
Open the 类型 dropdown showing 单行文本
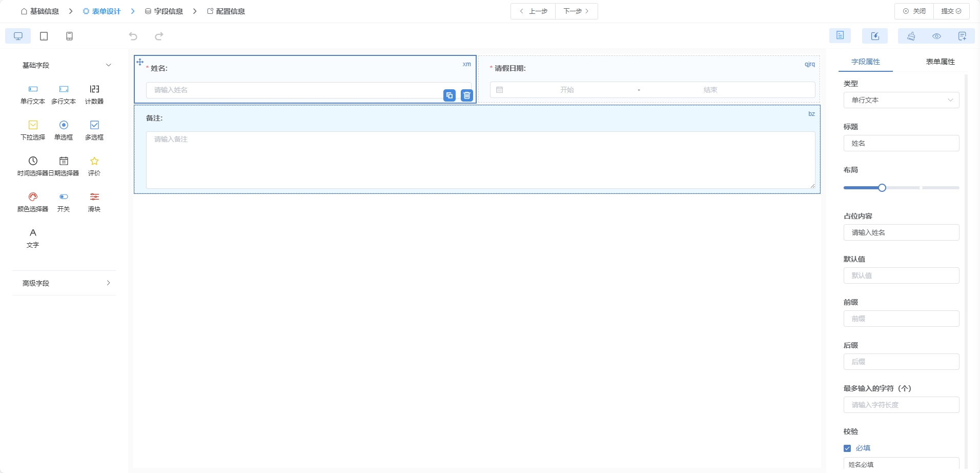901,100
